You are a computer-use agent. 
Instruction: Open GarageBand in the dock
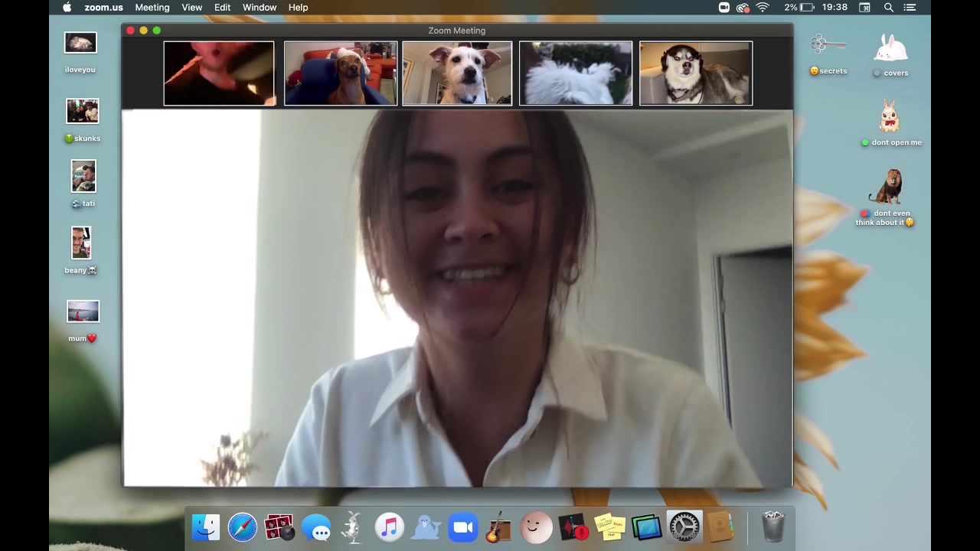pyautogui.click(x=498, y=528)
